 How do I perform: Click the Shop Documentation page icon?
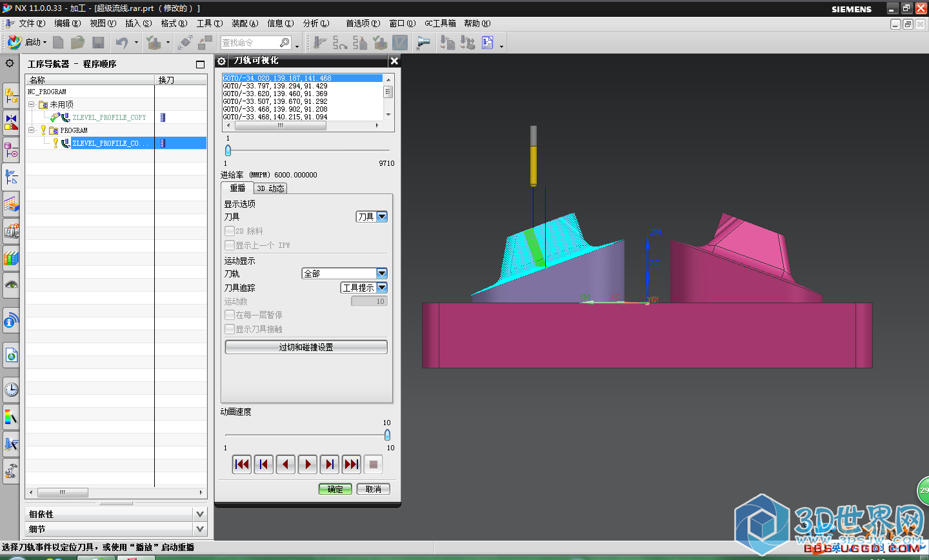click(487, 43)
